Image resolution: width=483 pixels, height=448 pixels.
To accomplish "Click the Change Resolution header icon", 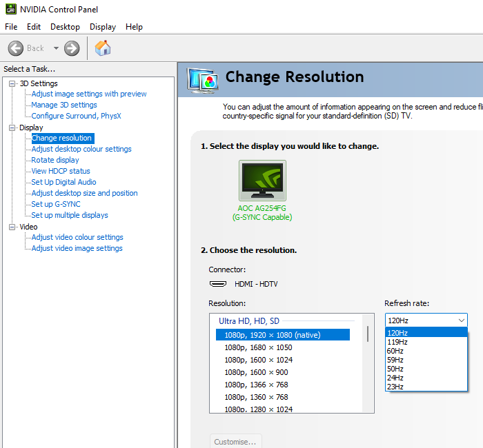I will coord(203,81).
